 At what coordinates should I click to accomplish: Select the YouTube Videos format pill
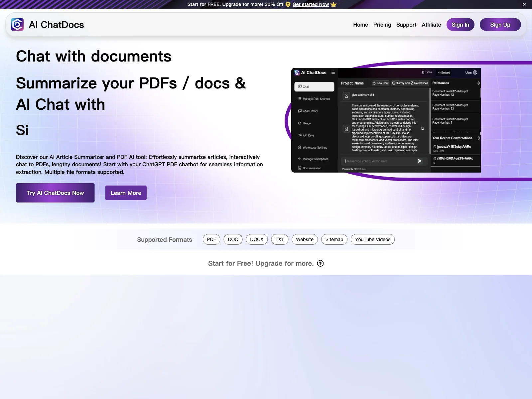point(373,239)
